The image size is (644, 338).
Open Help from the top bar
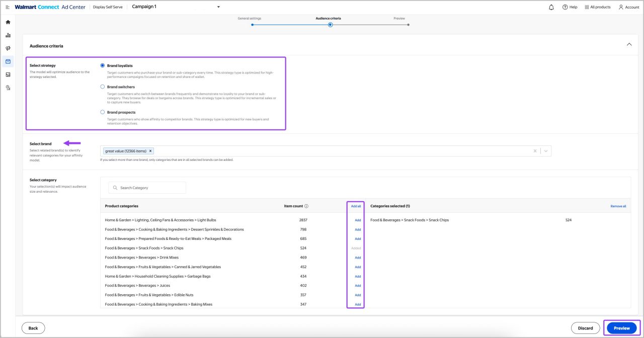pos(570,7)
